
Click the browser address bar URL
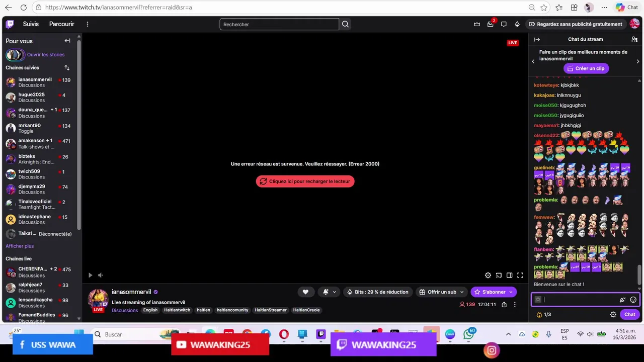click(x=118, y=8)
